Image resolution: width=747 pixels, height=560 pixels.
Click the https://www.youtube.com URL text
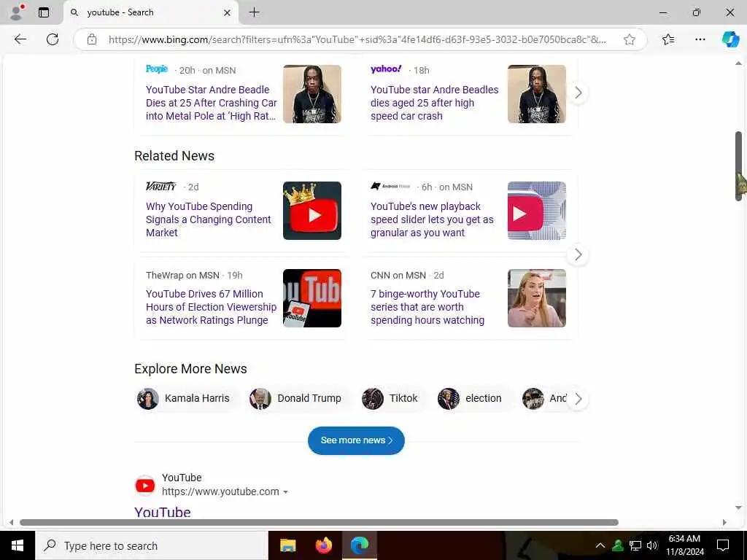tap(220, 491)
